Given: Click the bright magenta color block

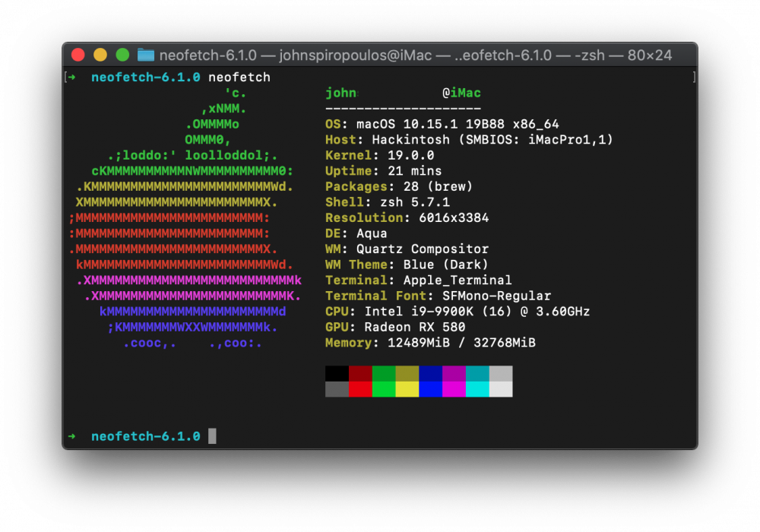Looking at the screenshot, I should [454, 389].
